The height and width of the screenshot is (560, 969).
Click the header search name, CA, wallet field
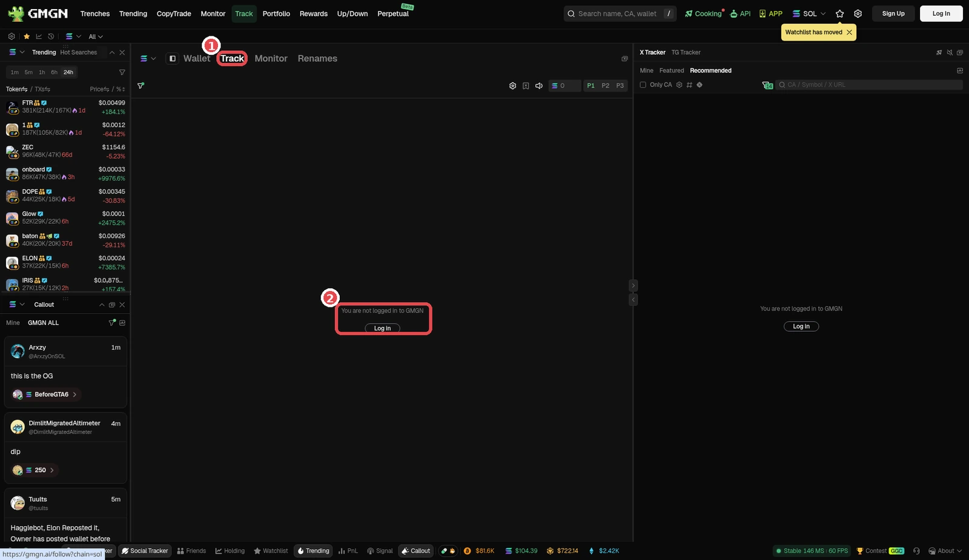[x=620, y=13]
